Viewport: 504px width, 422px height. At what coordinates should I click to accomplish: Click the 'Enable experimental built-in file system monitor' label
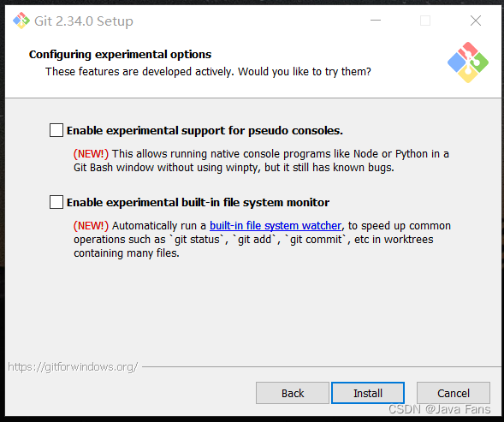tap(198, 203)
